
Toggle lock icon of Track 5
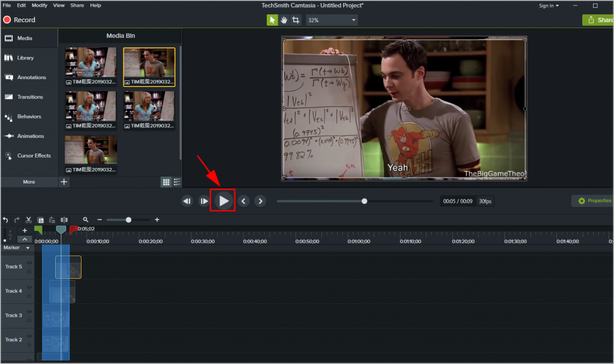click(x=29, y=271)
